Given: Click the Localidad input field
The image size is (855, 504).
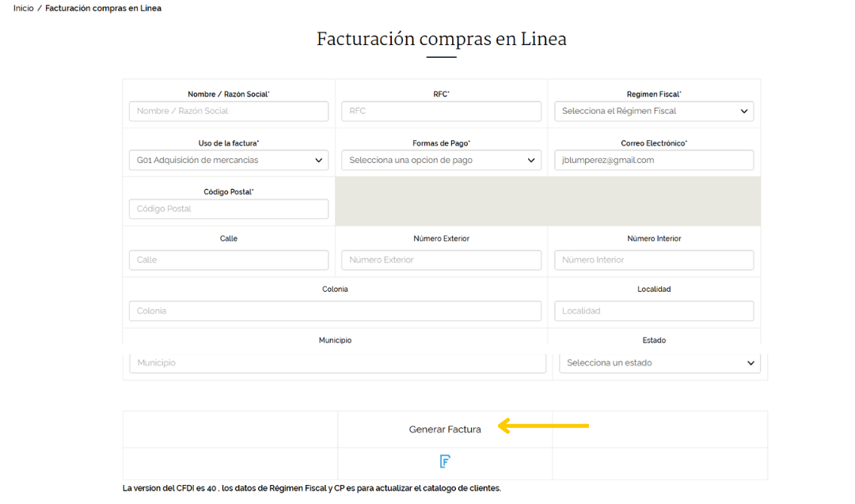Looking at the screenshot, I should 653,311.
